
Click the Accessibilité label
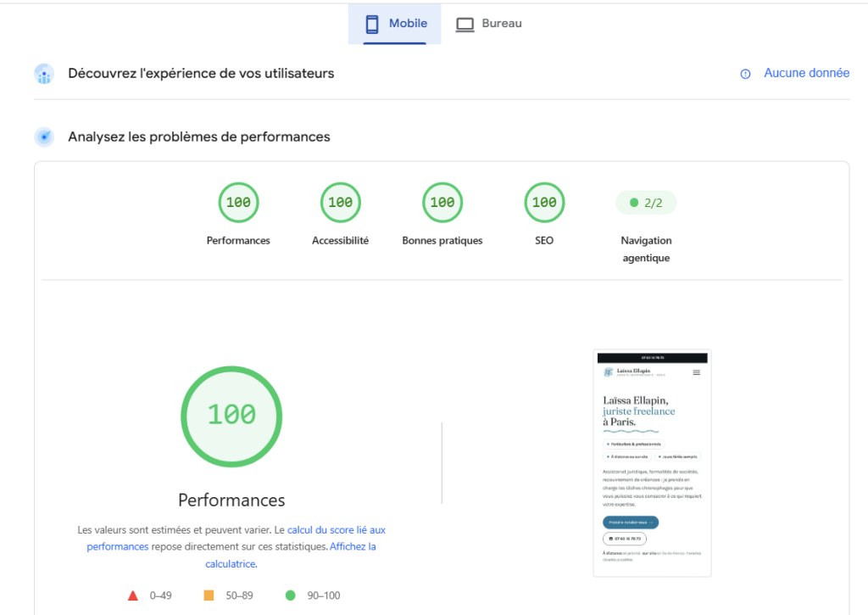341,240
